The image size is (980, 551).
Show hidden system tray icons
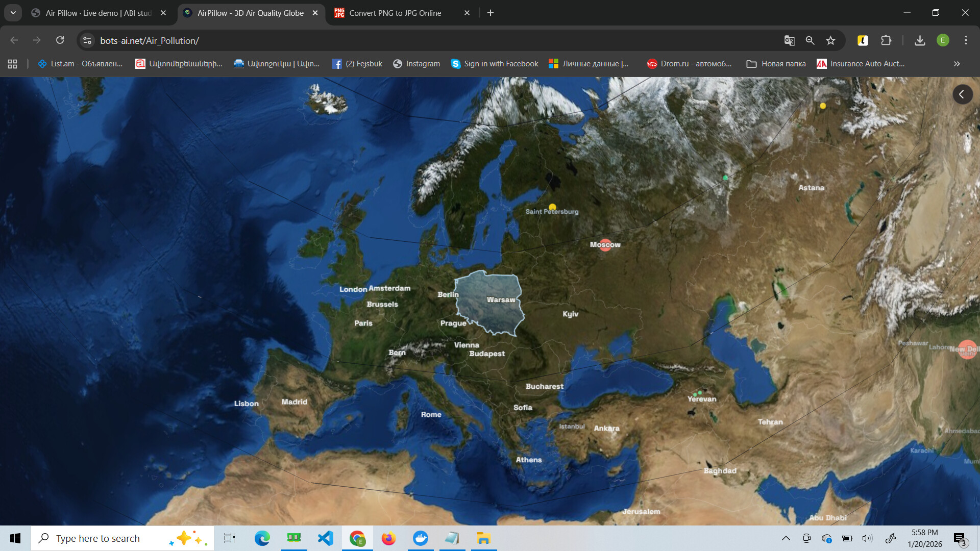click(786, 538)
